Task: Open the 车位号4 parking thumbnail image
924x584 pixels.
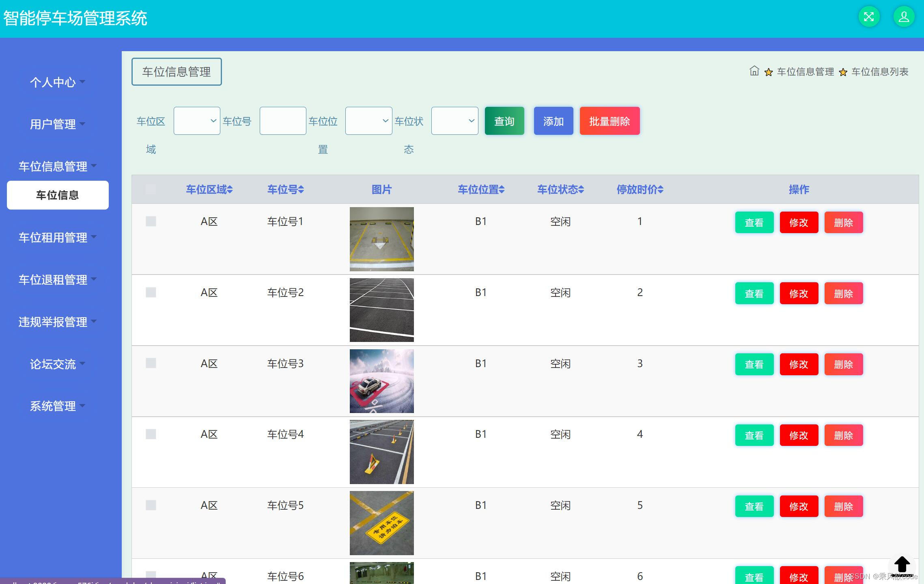Action: (x=381, y=452)
